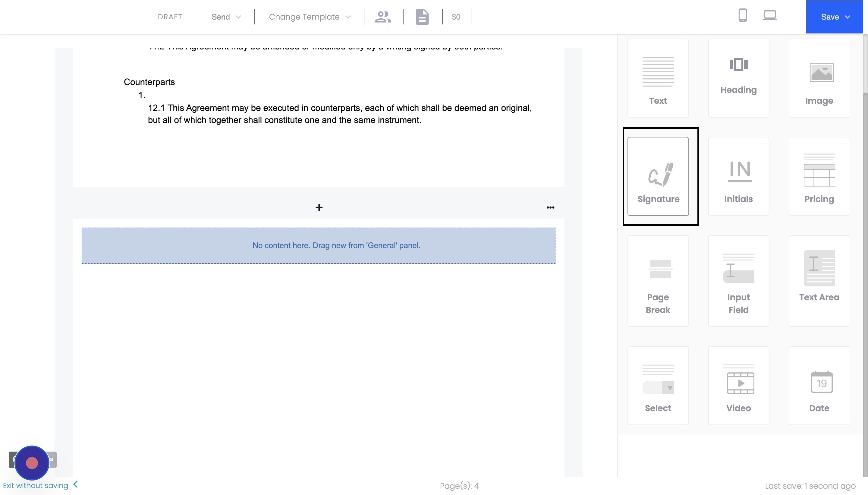Image resolution: width=868 pixels, height=495 pixels.
Task: Click the plus to add section
Action: pyautogui.click(x=319, y=207)
